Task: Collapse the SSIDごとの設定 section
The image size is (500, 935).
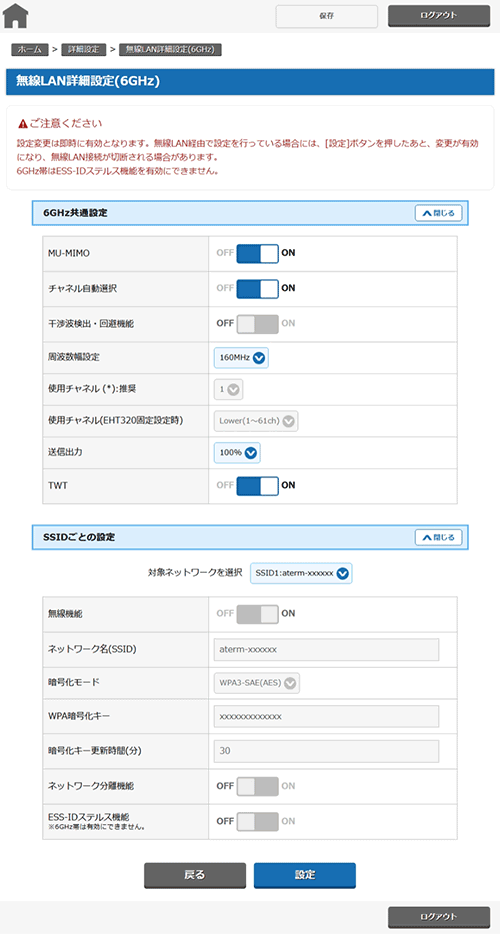Action: point(439,537)
